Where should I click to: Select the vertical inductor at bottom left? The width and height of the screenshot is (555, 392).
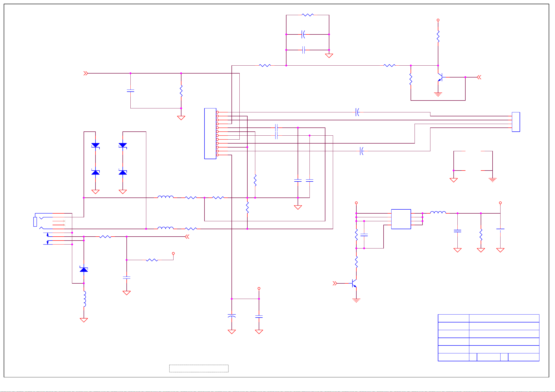(x=84, y=299)
